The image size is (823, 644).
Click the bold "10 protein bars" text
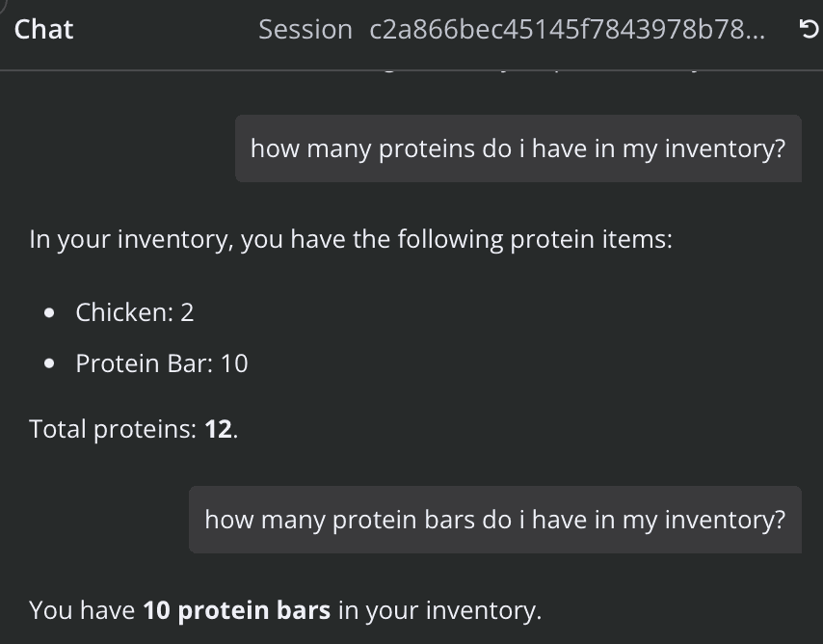click(237, 610)
